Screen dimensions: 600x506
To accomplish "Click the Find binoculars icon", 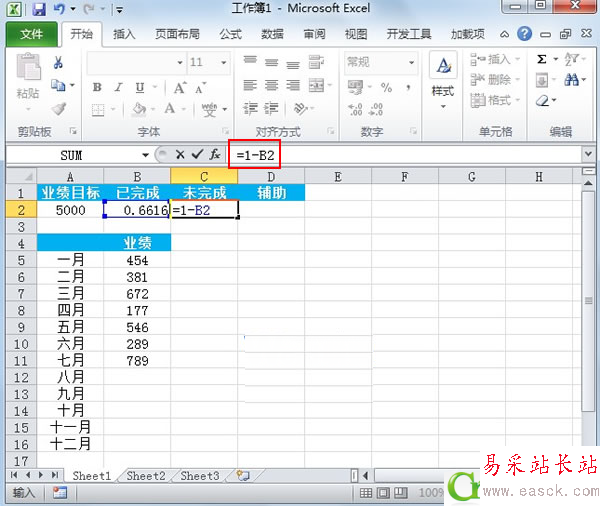I will click(x=571, y=80).
